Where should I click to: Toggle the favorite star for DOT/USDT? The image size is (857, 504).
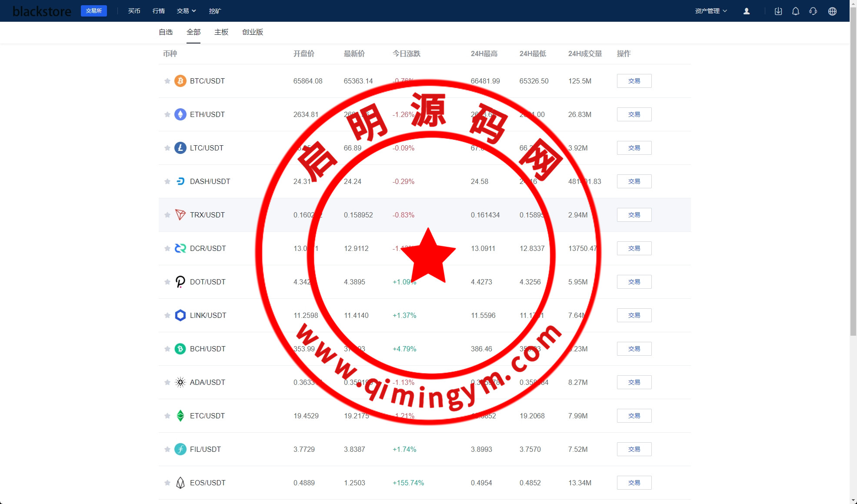click(167, 282)
